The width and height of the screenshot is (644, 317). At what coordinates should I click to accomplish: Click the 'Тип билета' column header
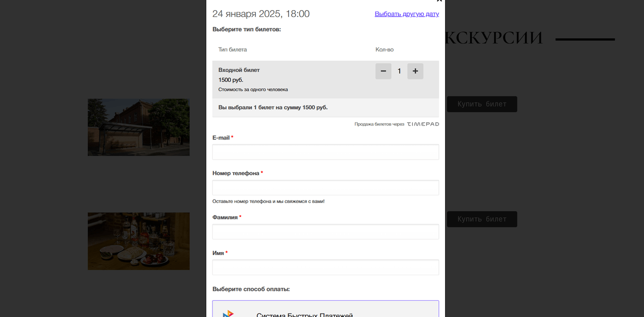233,50
